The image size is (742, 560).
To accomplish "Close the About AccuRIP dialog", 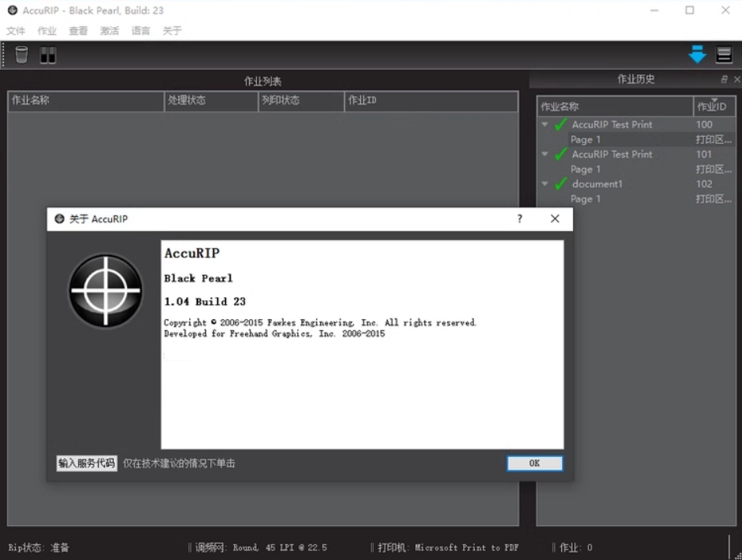I will (555, 219).
